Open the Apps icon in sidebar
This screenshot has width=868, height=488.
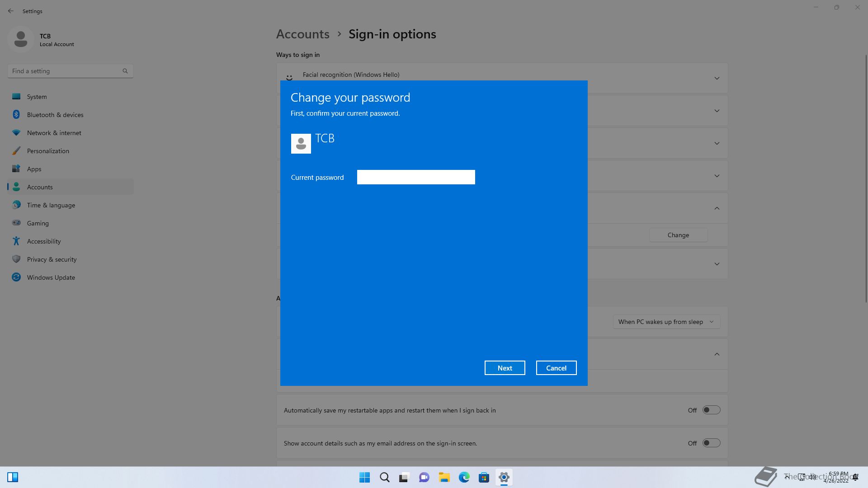point(16,169)
